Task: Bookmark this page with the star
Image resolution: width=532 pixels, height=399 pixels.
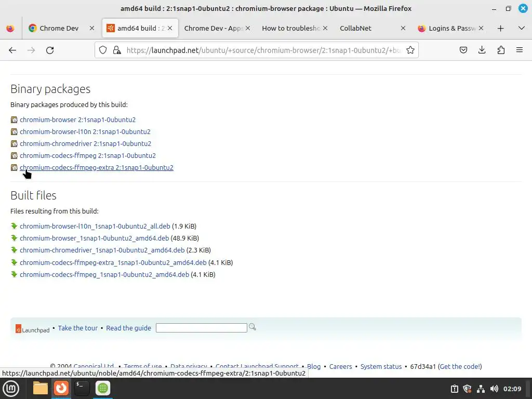Action: click(x=410, y=50)
